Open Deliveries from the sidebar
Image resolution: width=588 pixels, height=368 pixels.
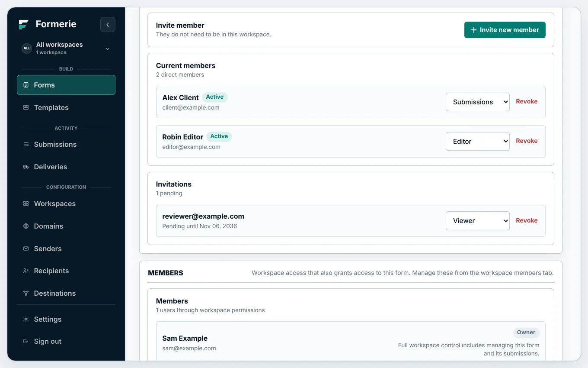(66, 167)
